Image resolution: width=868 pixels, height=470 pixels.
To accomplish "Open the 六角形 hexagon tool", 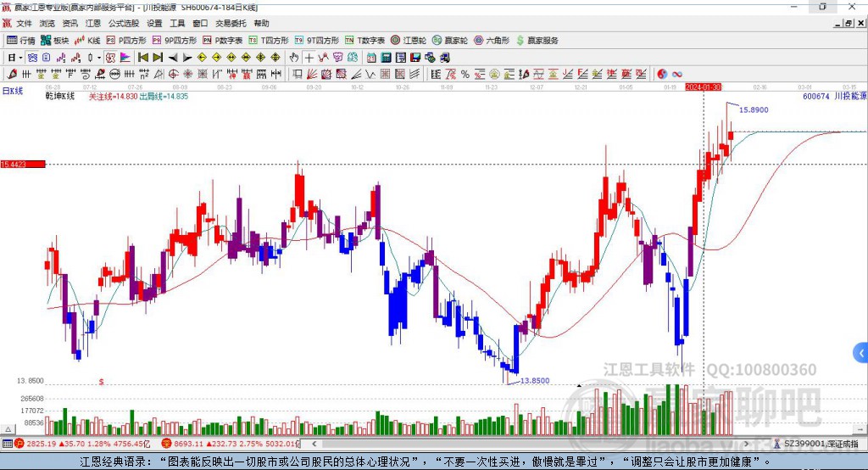I will point(492,41).
